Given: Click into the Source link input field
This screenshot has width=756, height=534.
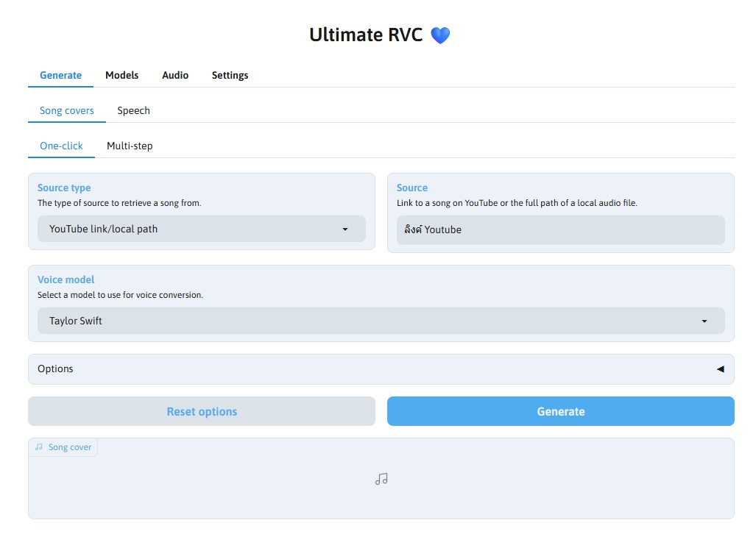Looking at the screenshot, I should point(559,230).
